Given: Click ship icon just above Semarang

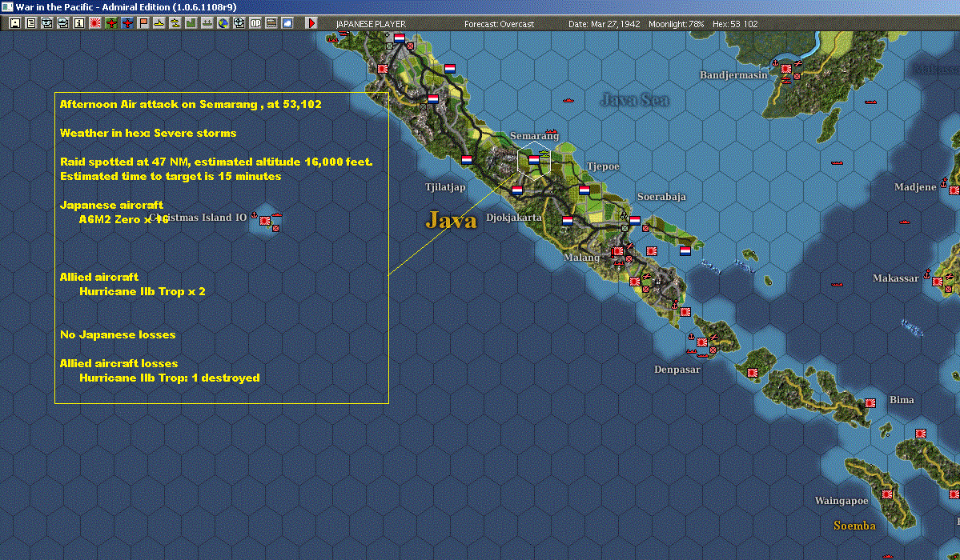Looking at the screenshot, I should [x=551, y=130].
